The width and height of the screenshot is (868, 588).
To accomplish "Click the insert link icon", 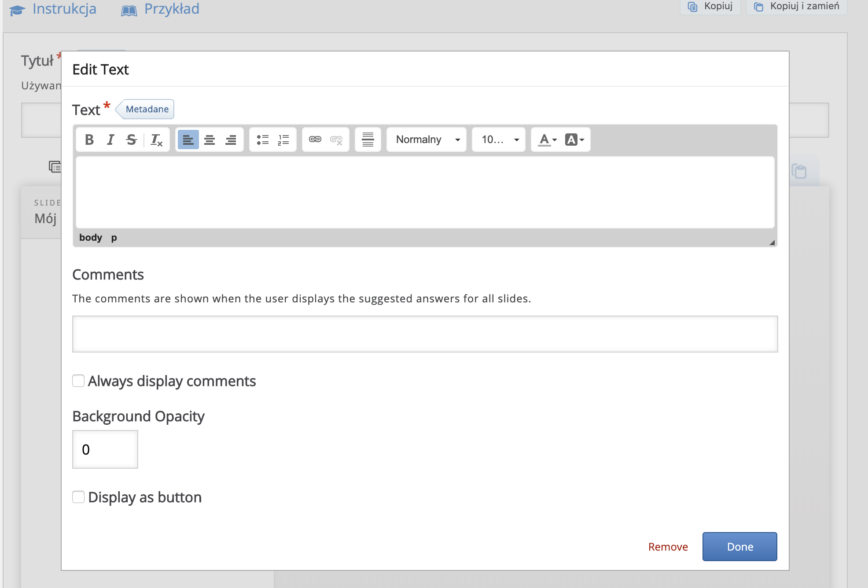I will [315, 140].
